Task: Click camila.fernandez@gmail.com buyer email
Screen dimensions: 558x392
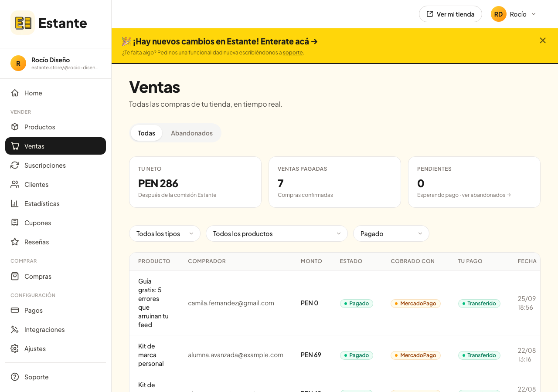Action: click(x=231, y=303)
